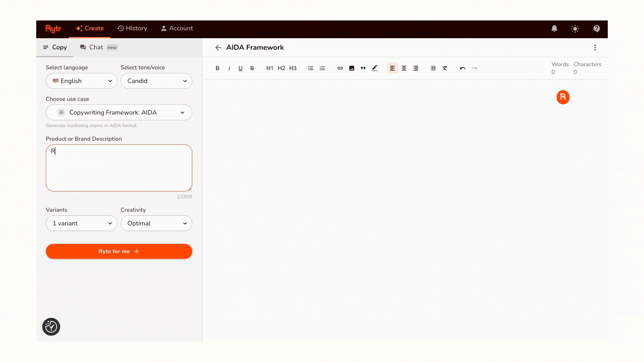Image resolution: width=644 pixels, height=362 pixels.
Task: Insert an image into the document
Action: pos(352,68)
